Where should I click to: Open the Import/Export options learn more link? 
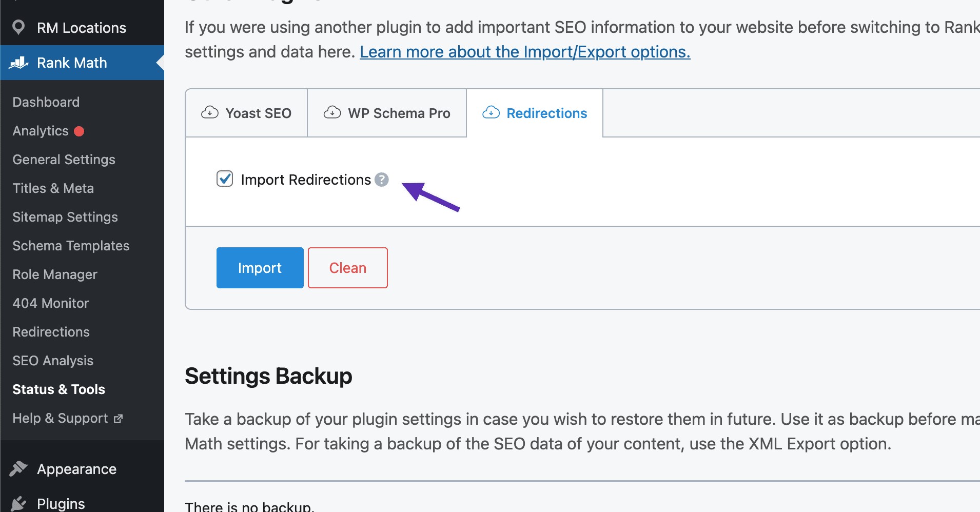(524, 52)
